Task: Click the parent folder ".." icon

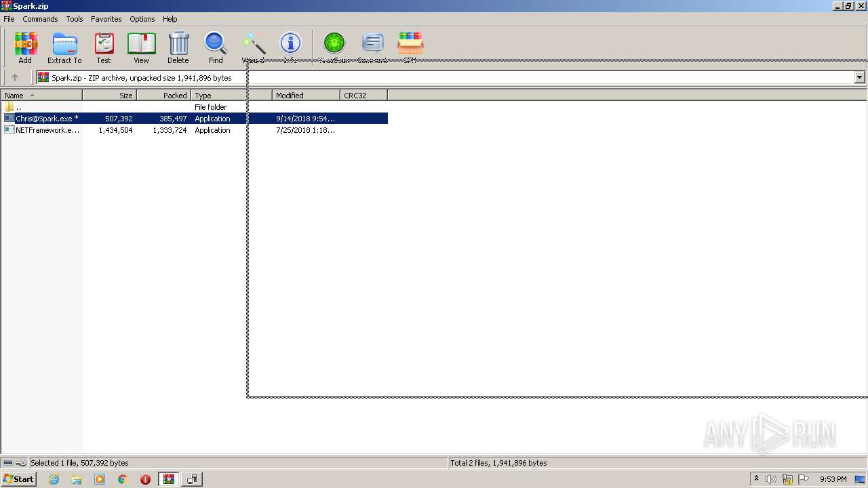Action: [x=9, y=107]
